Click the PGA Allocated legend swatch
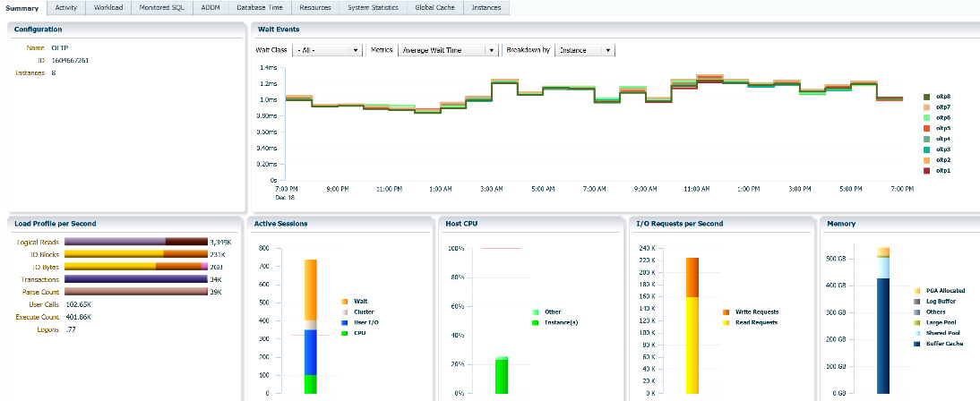Image resolution: width=980 pixels, height=401 pixels. coord(916,290)
